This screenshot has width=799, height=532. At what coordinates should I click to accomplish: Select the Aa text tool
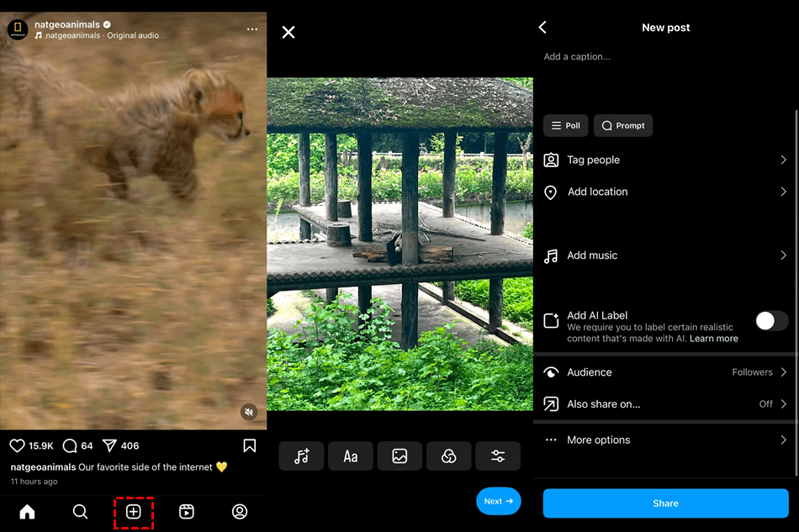[351, 456]
